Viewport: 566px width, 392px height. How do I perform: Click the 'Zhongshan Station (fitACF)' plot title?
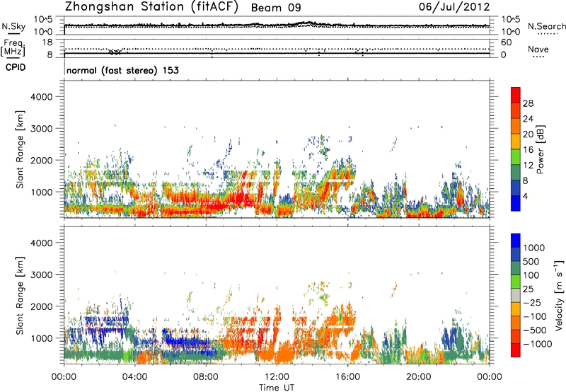tap(151, 7)
